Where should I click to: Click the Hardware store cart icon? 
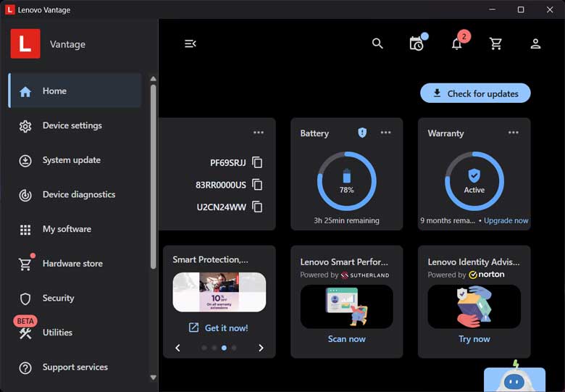tap(25, 264)
